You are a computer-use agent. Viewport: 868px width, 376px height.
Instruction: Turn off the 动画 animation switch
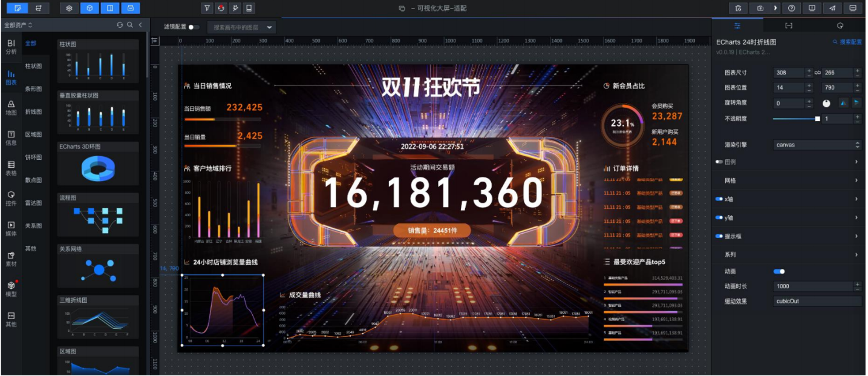point(779,272)
